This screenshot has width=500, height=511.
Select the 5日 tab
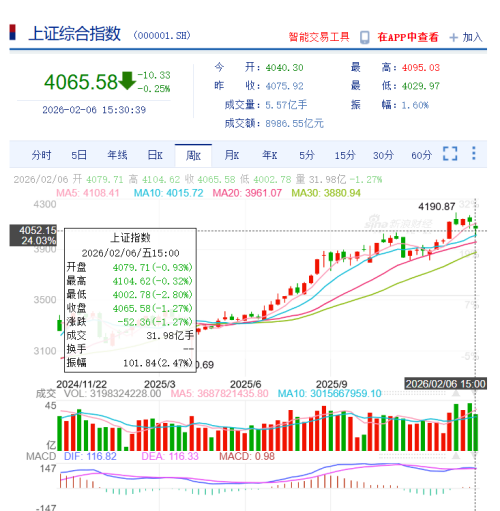tap(79, 155)
